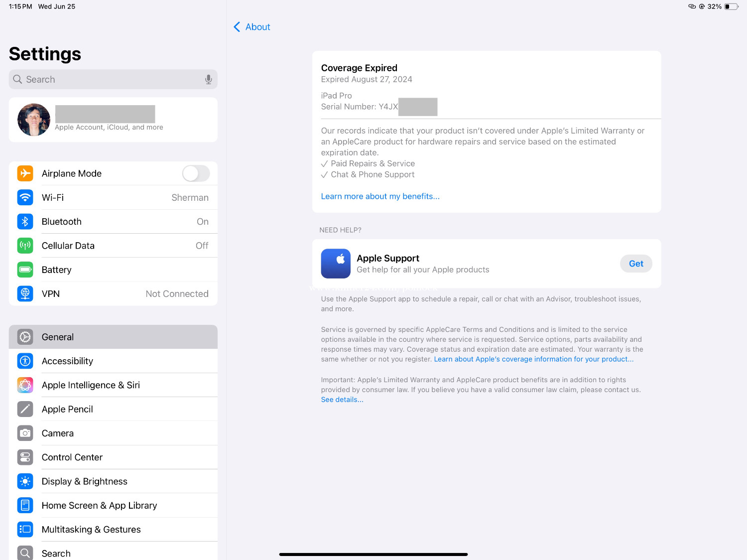Screen dimensions: 747x560
Task: Open Learn more about my benefits link
Action: click(x=380, y=196)
